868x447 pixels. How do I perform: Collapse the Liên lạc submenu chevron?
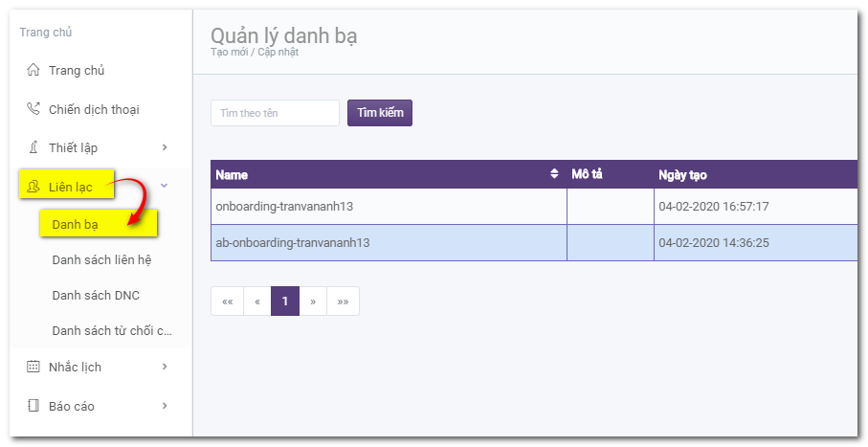[x=164, y=186]
